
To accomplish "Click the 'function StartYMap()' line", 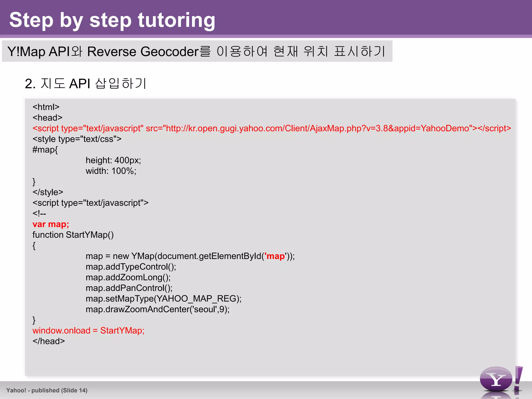I will click(x=73, y=235).
